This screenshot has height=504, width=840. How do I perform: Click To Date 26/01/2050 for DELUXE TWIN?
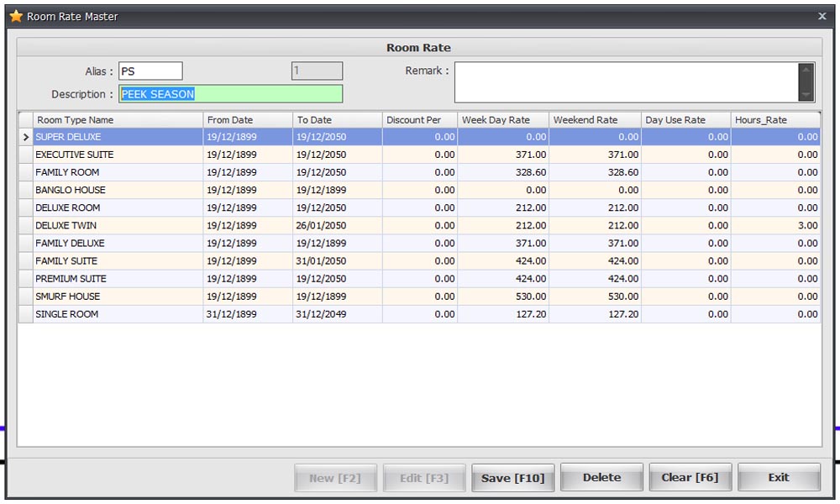pos(338,225)
